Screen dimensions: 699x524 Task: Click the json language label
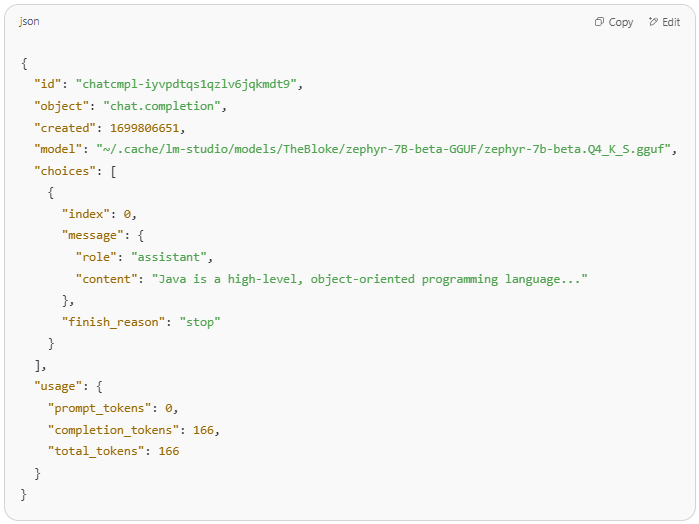coord(29,21)
